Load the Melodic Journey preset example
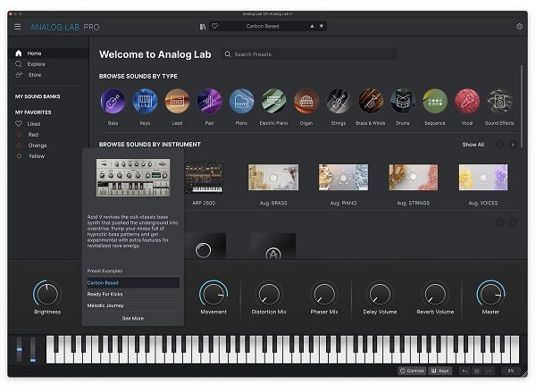 click(107, 305)
